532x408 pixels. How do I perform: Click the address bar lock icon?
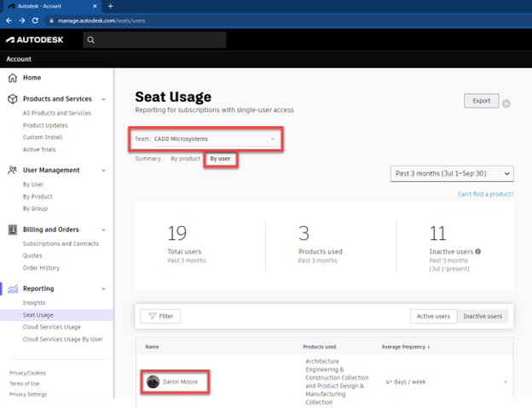(x=51, y=20)
